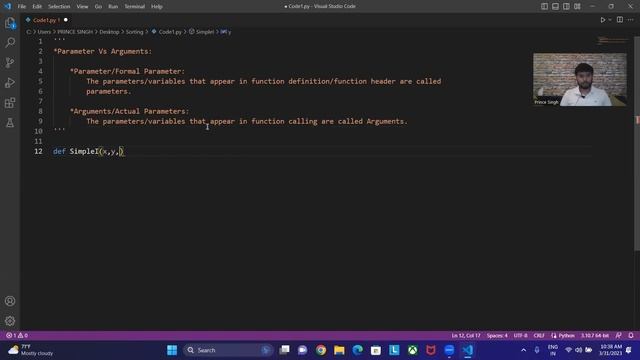The width and height of the screenshot is (640, 360).
Task: Click the taskbar Search box
Action: [228, 350]
